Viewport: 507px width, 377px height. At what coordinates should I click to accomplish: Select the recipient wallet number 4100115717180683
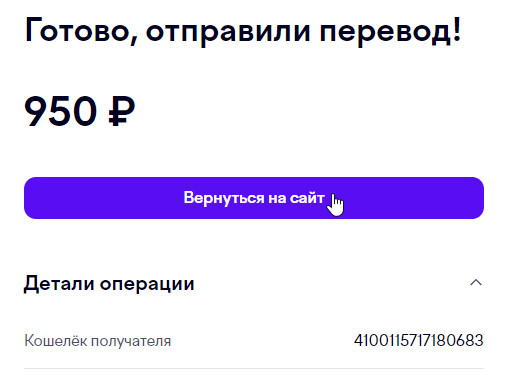tap(418, 340)
